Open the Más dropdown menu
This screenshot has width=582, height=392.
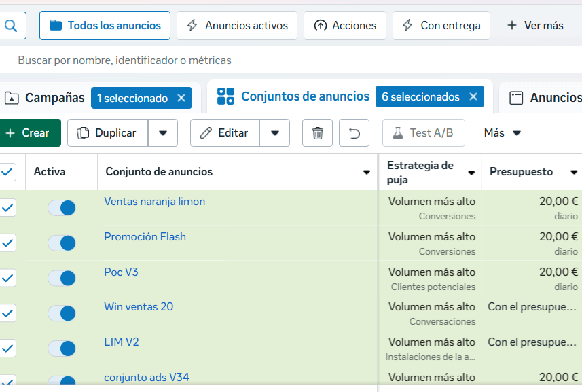[502, 133]
